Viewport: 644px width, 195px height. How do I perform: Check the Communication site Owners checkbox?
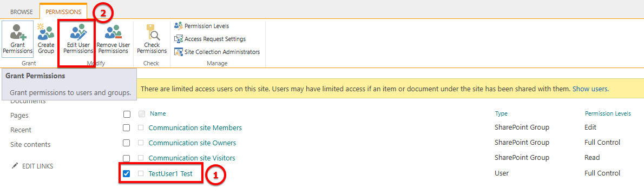127,143
